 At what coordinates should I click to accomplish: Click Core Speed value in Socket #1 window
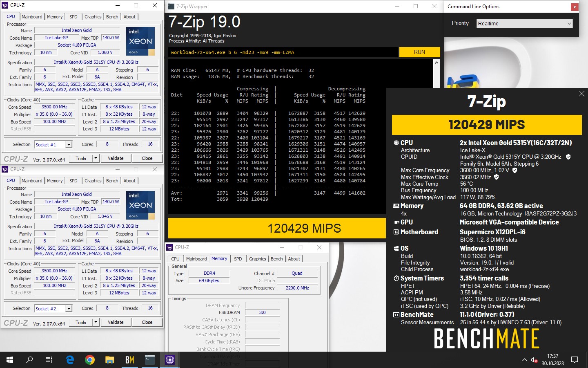(x=54, y=107)
